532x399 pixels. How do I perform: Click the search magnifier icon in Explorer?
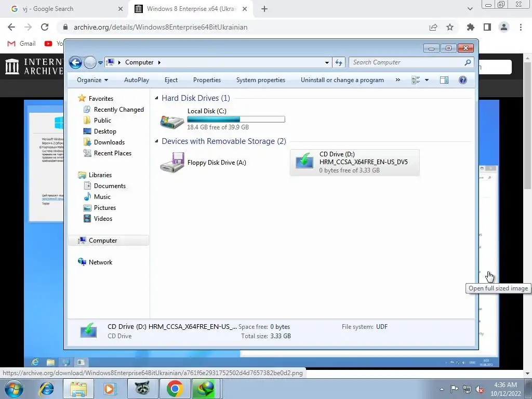click(x=468, y=62)
